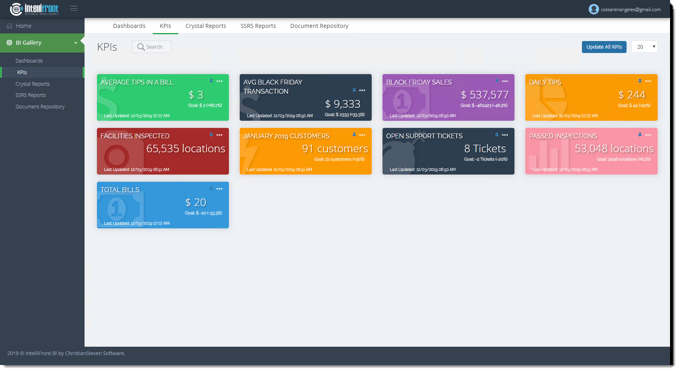Click the IntelliFront logo
The height and width of the screenshot is (371, 688).
[x=34, y=8]
